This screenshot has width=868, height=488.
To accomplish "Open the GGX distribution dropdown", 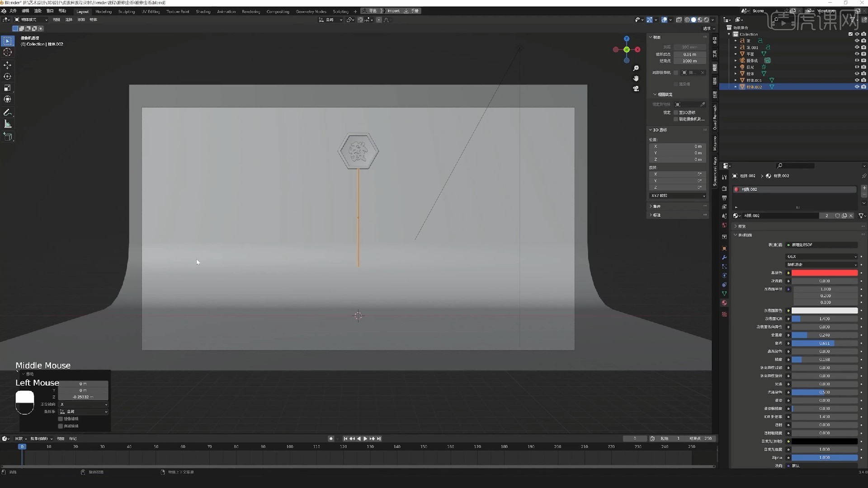I will tap(821, 257).
